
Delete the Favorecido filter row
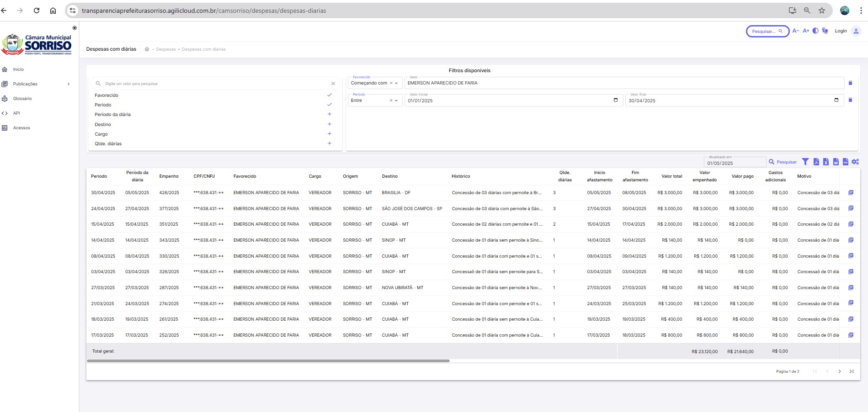click(x=850, y=83)
